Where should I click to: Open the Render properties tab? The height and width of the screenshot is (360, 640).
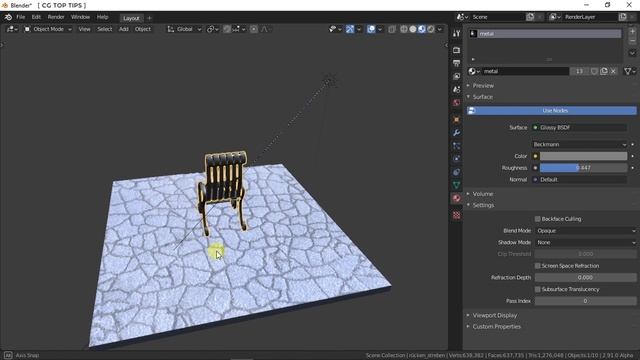click(x=456, y=50)
